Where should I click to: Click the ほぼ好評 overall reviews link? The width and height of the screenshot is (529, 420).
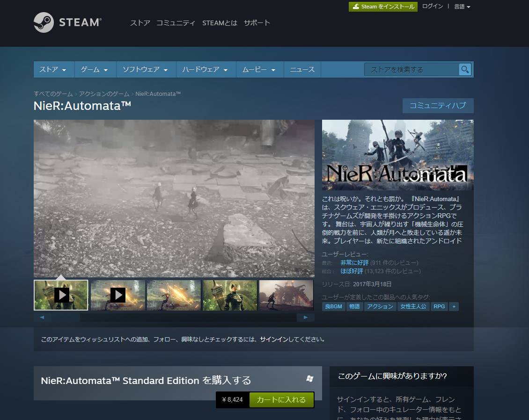pyautogui.click(x=352, y=271)
